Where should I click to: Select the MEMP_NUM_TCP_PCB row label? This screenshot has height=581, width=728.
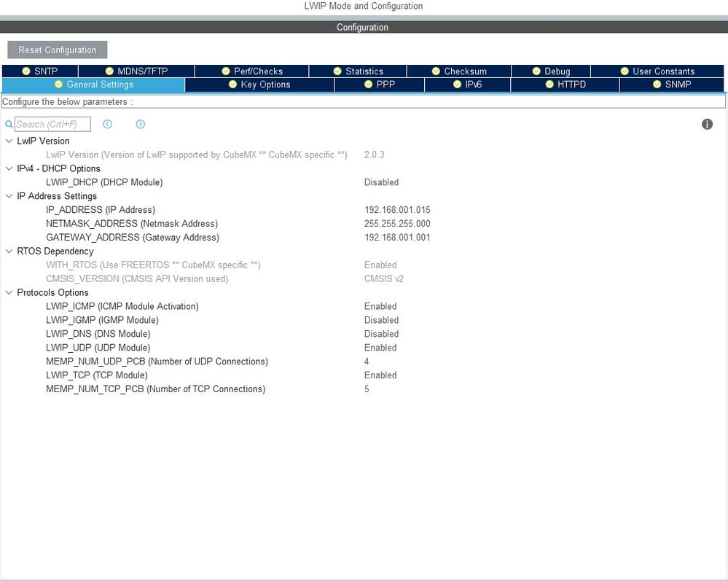coord(155,389)
